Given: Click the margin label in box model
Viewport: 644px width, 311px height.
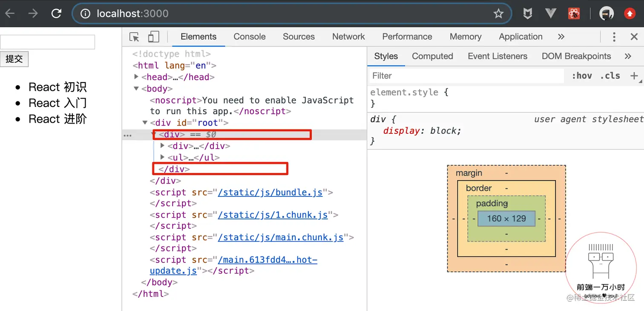Looking at the screenshot, I should click(x=469, y=173).
